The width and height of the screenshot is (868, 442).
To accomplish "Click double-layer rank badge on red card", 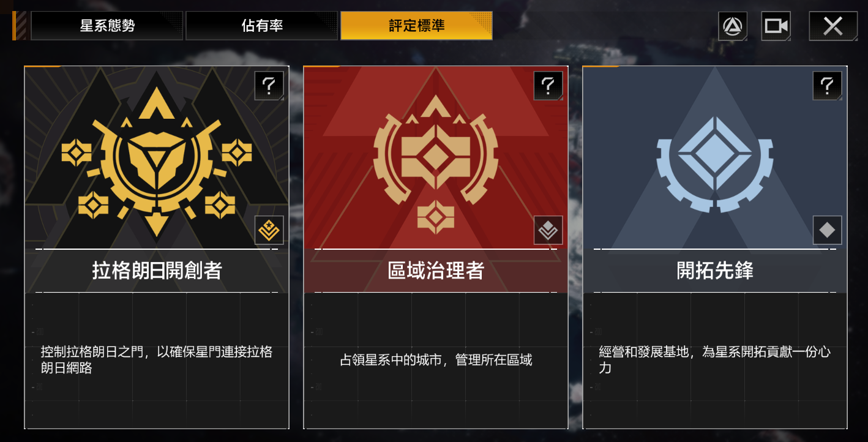I will point(548,230).
